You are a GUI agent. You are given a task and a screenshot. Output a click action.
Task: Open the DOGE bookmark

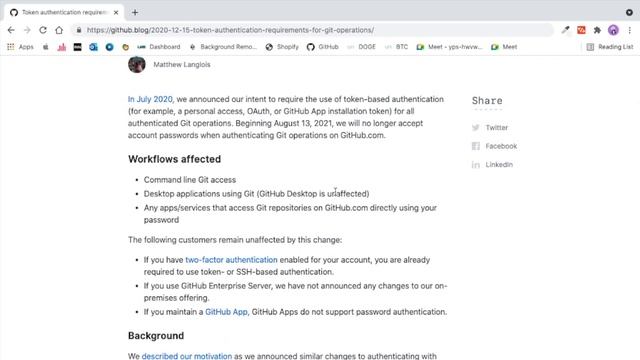pos(361,47)
